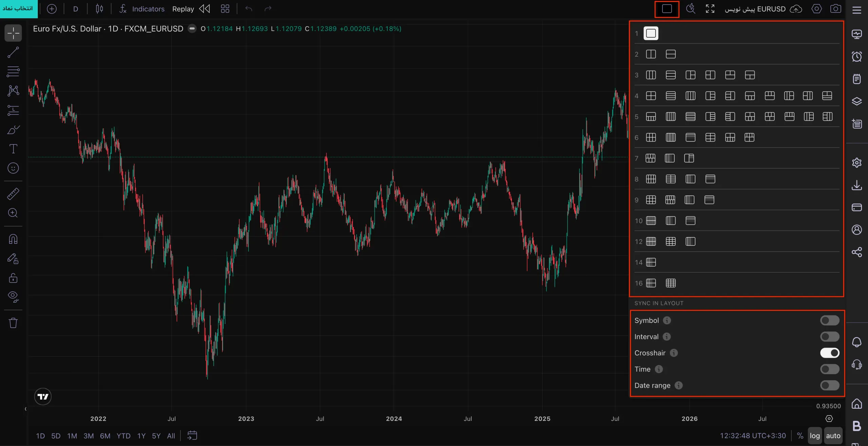Toggle the log scale button
This screenshot has width=868, height=446.
tap(814, 436)
